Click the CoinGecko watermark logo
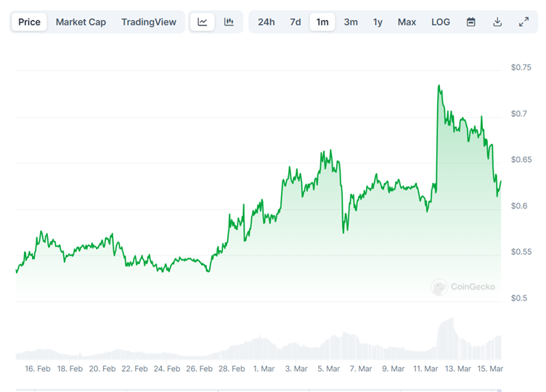546x392 pixels. tap(463, 287)
